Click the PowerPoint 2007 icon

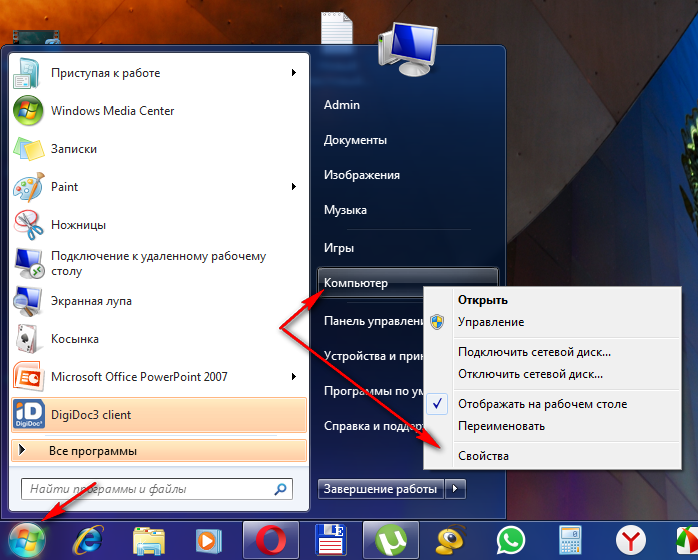(28, 377)
